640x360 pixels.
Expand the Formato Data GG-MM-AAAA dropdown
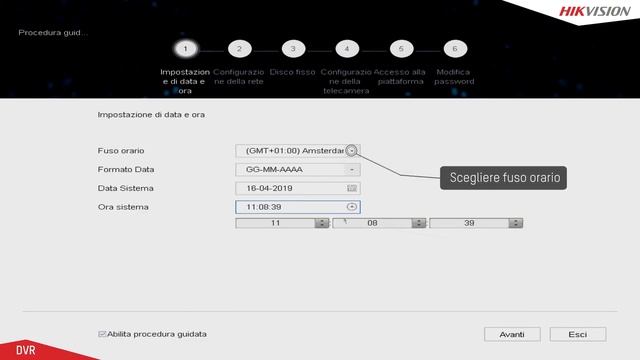click(x=351, y=169)
